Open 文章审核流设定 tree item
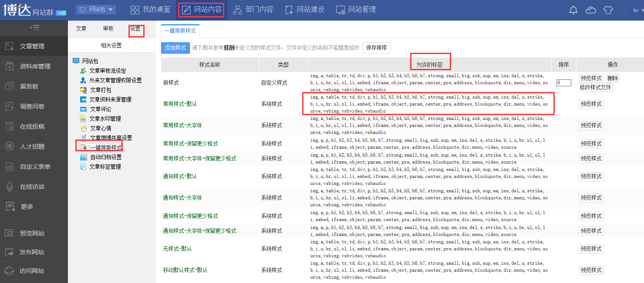This screenshot has width=644, height=283. [108, 71]
